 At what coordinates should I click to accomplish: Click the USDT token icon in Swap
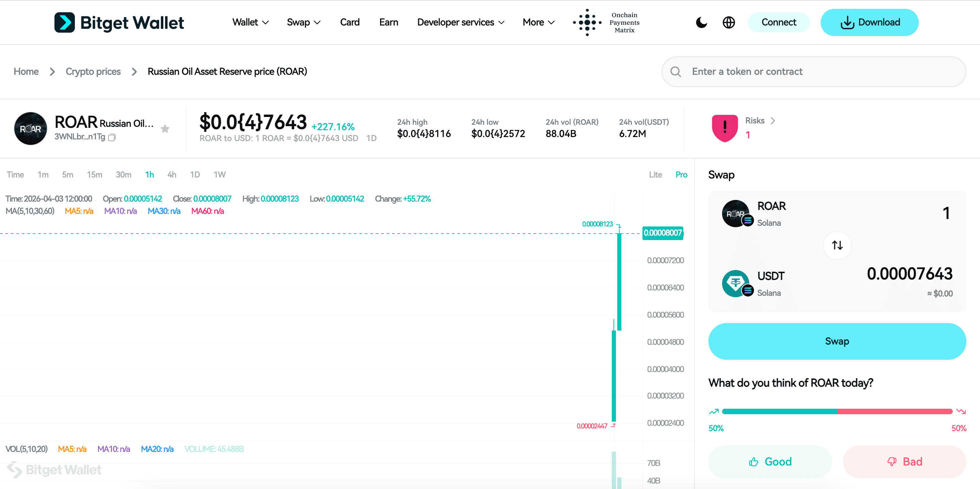point(736,283)
